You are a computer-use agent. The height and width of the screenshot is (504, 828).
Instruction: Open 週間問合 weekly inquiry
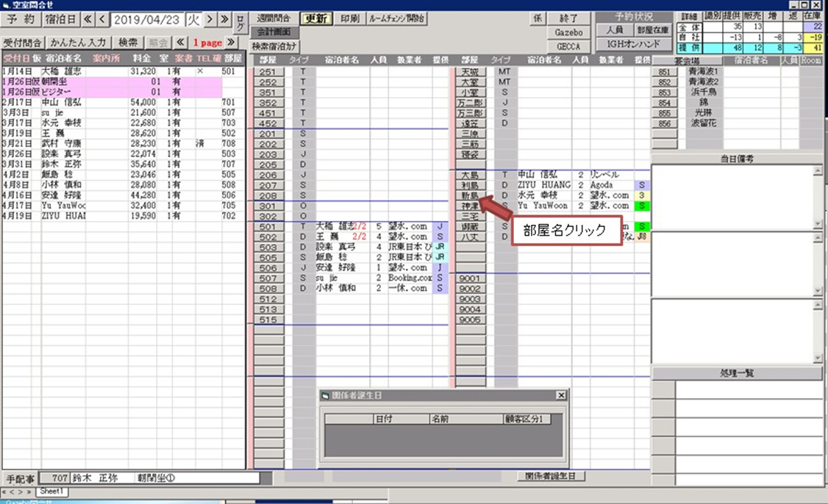(x=274, y=18)
